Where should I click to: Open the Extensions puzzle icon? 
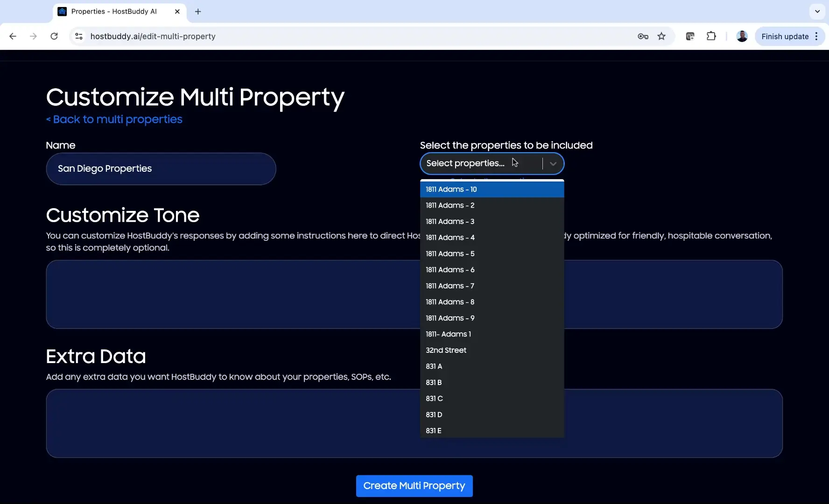711,36
